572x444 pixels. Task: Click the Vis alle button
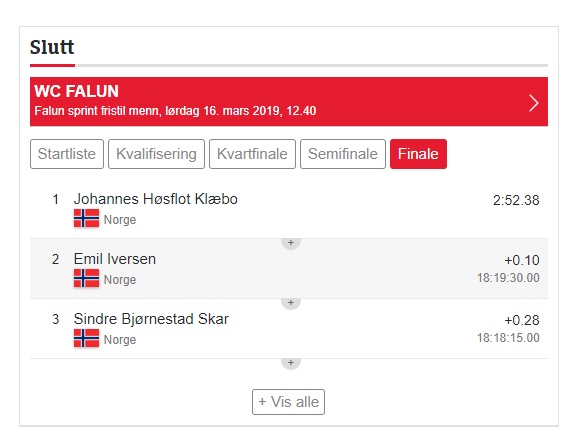coord(288,402)
